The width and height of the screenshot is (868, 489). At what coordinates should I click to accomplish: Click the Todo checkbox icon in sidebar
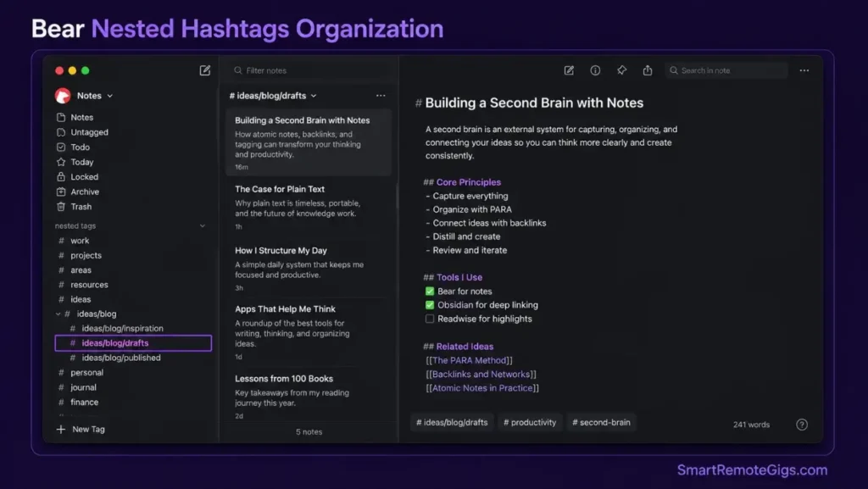coord(61,147)
